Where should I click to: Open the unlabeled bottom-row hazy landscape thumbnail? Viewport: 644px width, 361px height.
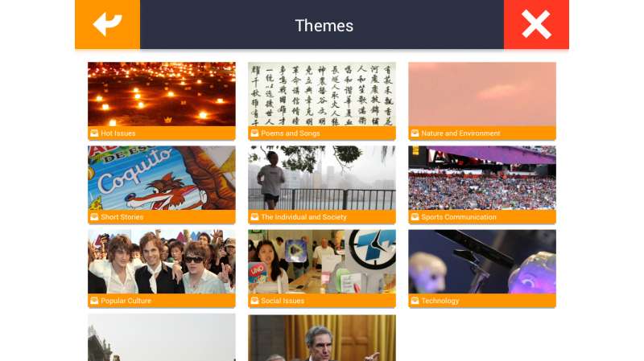(x=162, y=338)
